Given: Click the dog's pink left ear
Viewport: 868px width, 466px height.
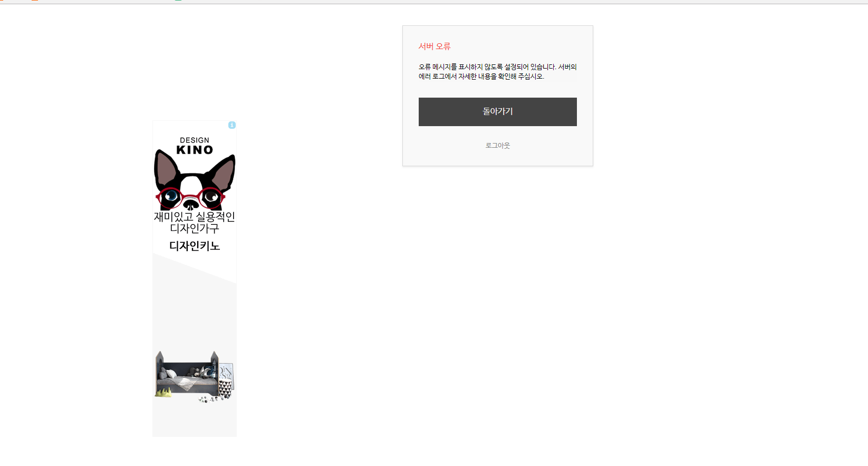Looking at the screenshot, I should [x=168, y=169].
